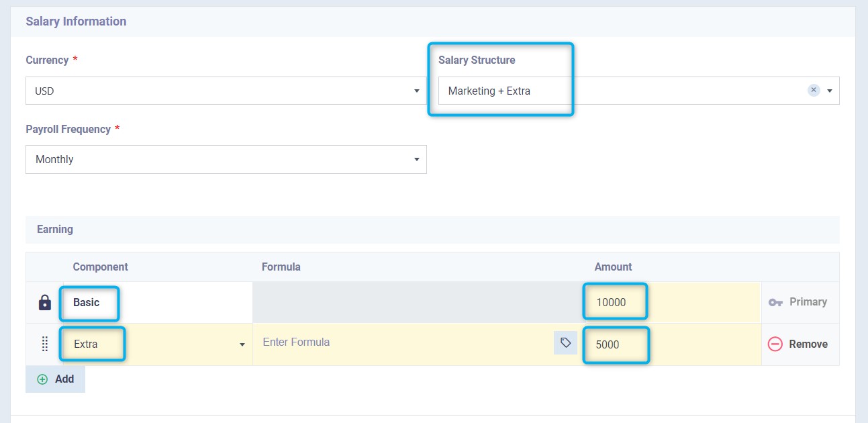Clear the Salary Structure selection with X
Viewport: 868px width, 423px height.
point(814,90)
